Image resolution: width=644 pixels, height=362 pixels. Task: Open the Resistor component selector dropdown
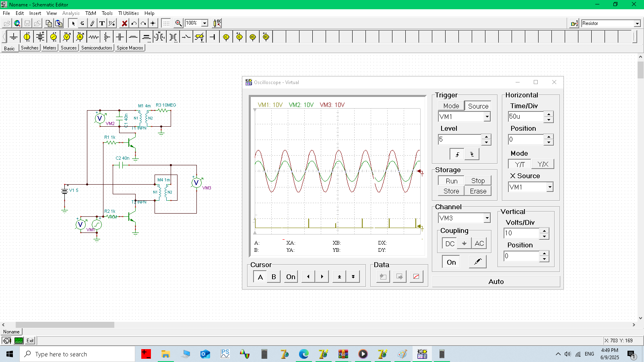pyautogui.click(x=637, y=23)
